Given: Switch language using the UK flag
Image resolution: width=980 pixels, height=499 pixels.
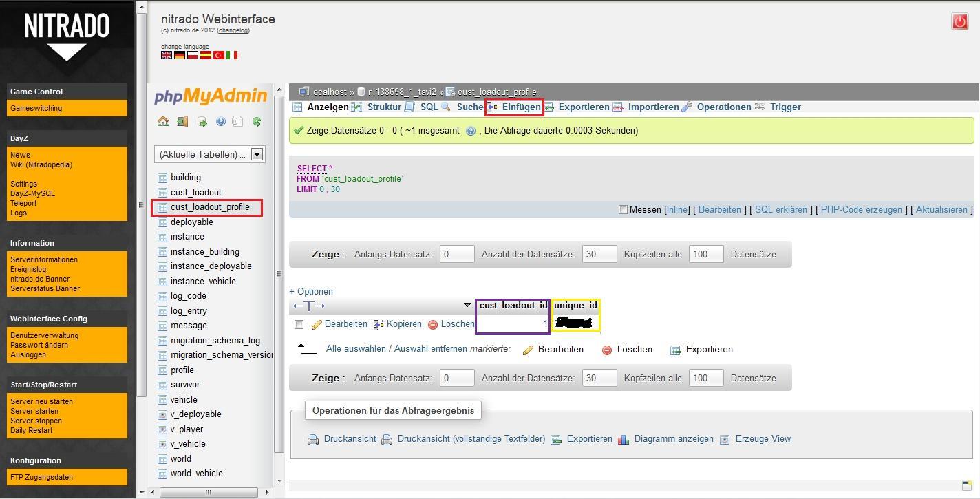Looking at the screenshot, I should 167,55.
